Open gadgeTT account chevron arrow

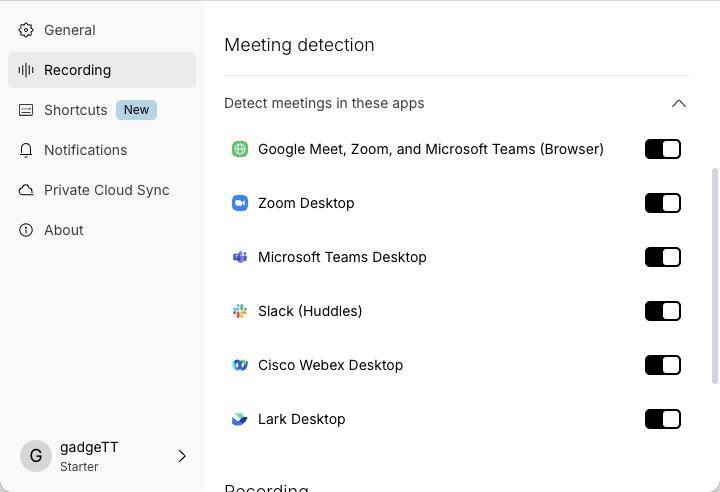click(x=182, y=456)
